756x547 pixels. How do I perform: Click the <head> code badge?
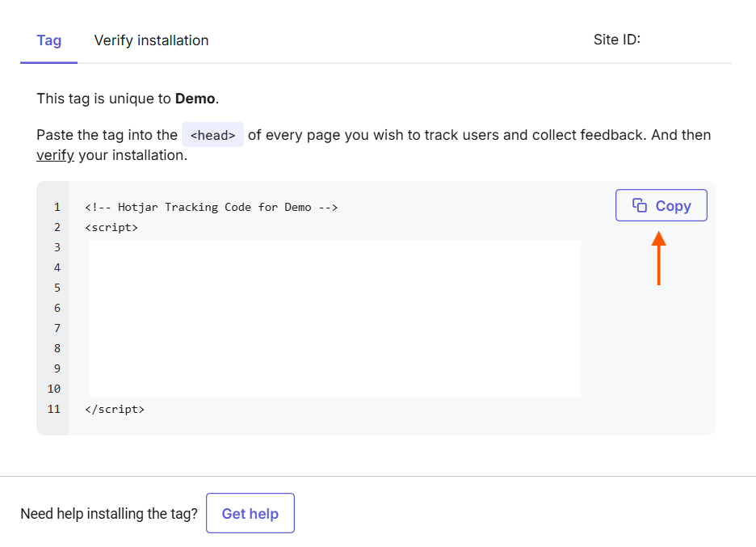click(212, 135)
